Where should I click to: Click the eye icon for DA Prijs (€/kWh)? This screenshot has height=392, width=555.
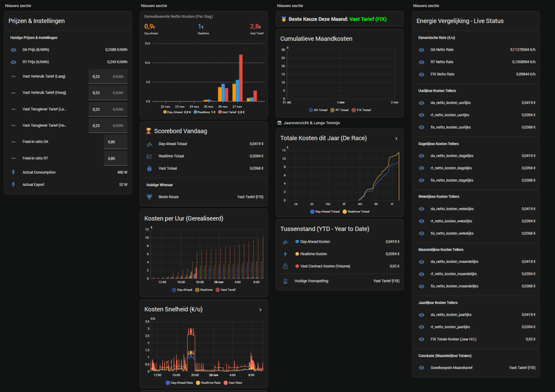click(13, 50)
